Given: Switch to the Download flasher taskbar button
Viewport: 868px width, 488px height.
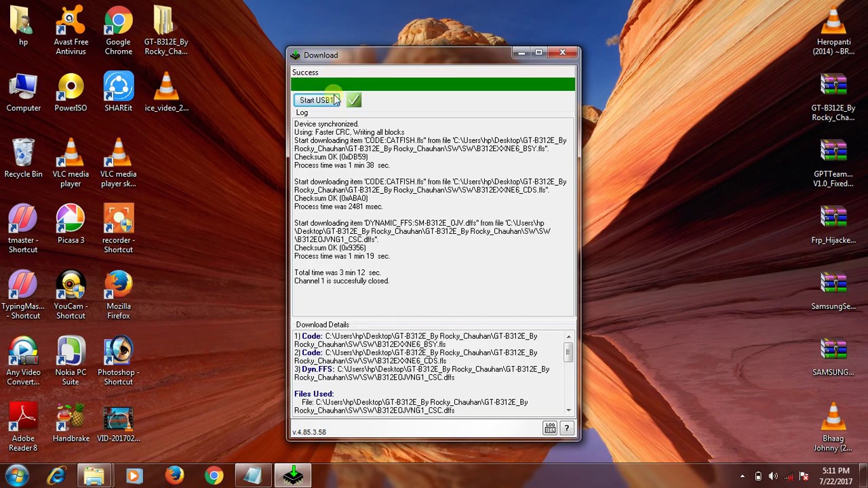Looking at the screenshot, I should click(x=293, y=476).
